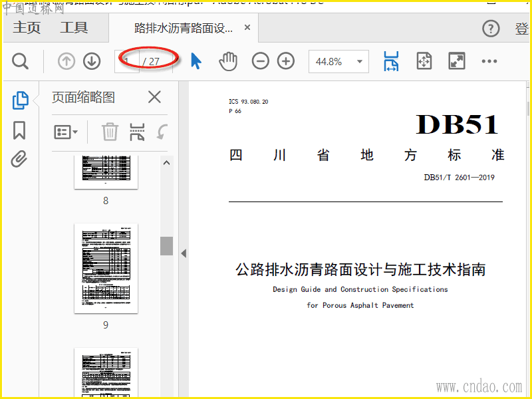Click the fit width scrolling icon
The image size is (532, 399).
[x=391, y=62]
